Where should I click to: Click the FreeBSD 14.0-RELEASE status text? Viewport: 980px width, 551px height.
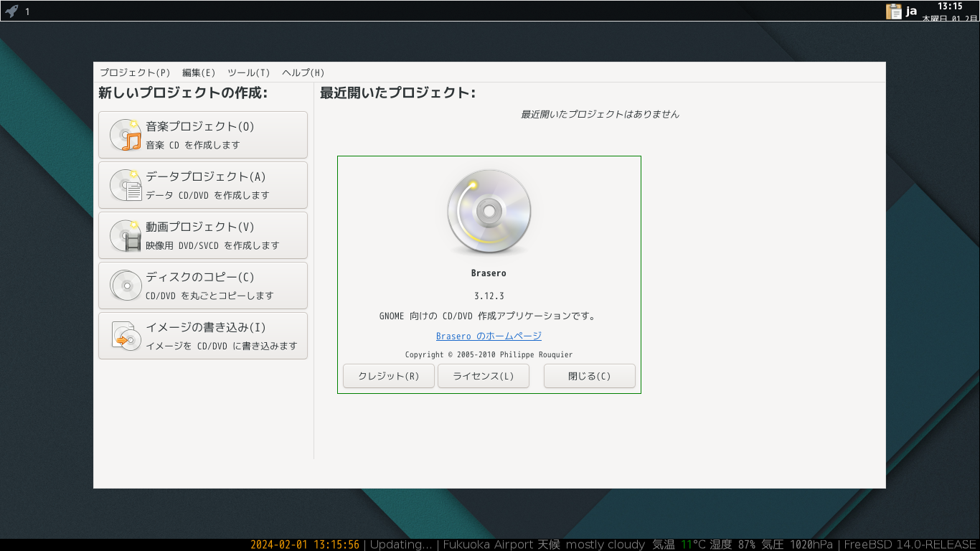(910, 545)
